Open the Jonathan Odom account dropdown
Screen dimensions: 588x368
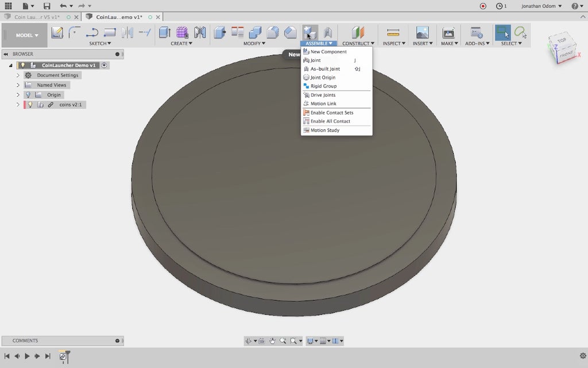pyautogui.click(x=541, y=6)
